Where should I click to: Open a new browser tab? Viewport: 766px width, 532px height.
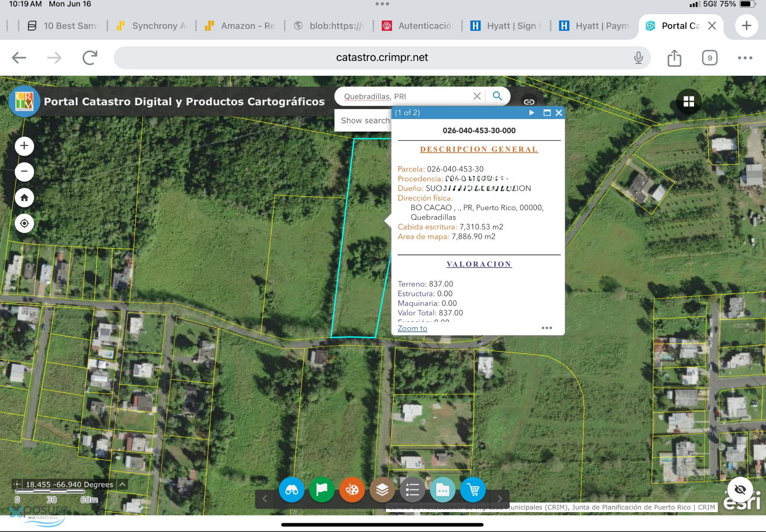(746, 26)
